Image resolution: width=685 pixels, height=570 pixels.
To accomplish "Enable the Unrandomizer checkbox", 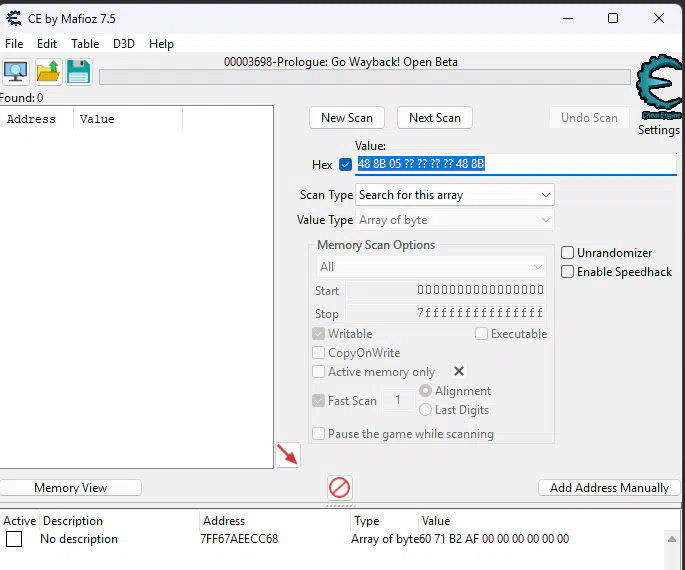I will pos(568,253).
